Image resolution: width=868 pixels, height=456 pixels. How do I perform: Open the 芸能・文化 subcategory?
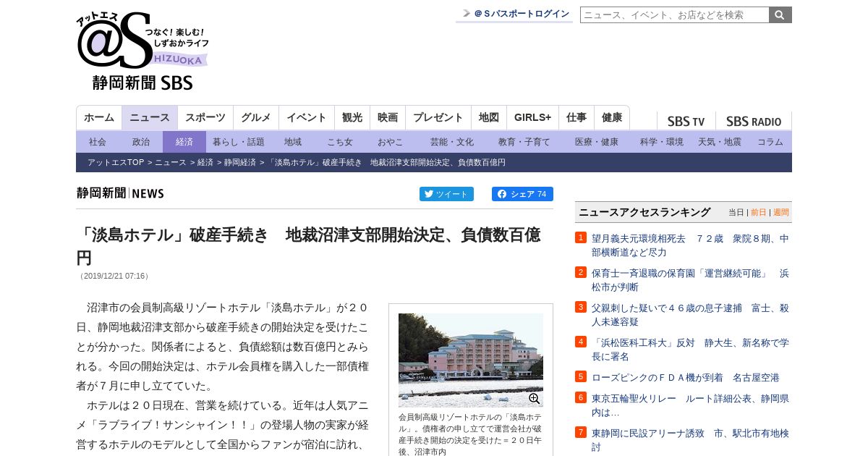452,142
